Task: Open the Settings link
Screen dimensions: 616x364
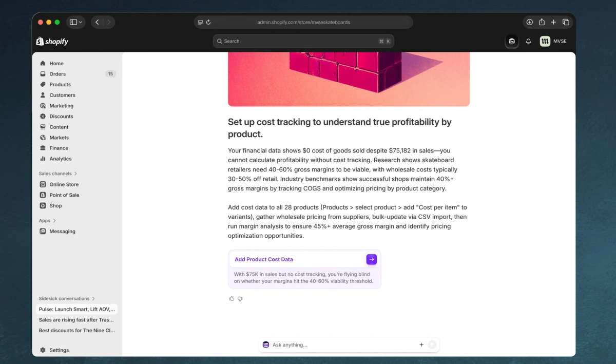Action: point(78,350)
